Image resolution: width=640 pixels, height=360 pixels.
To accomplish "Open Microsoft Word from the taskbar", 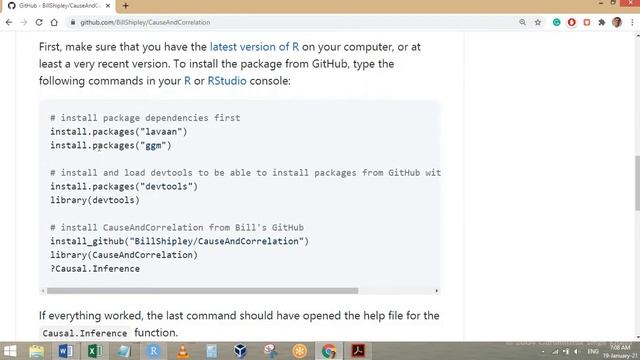I will (x=65, y=351).
